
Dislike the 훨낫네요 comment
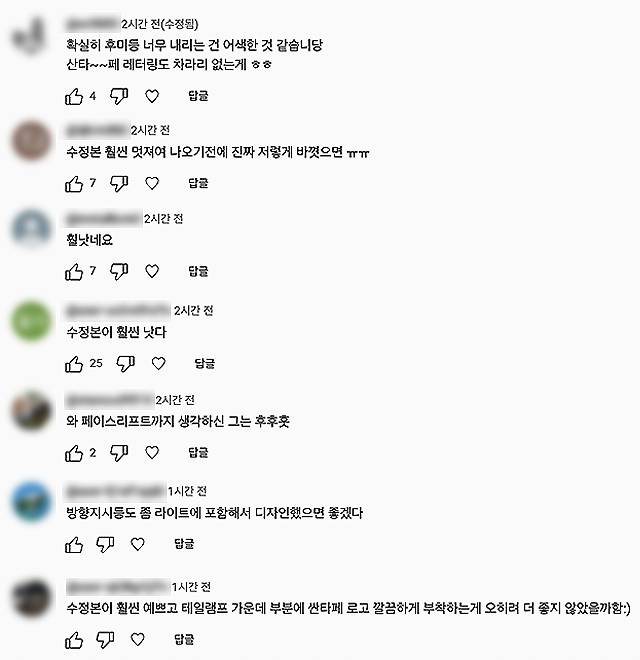(x=119, y=271)
